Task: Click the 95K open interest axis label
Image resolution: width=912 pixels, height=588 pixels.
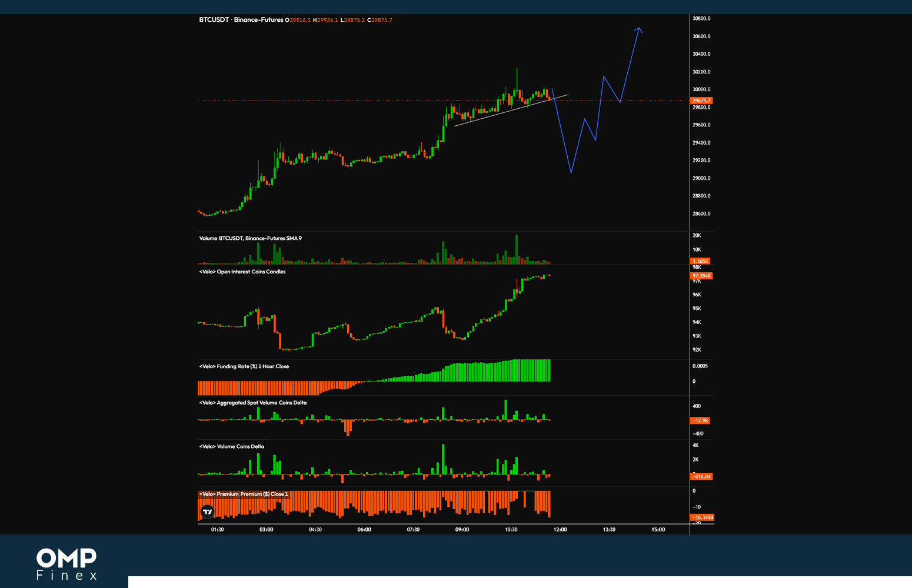Action: tap(697, 308)
